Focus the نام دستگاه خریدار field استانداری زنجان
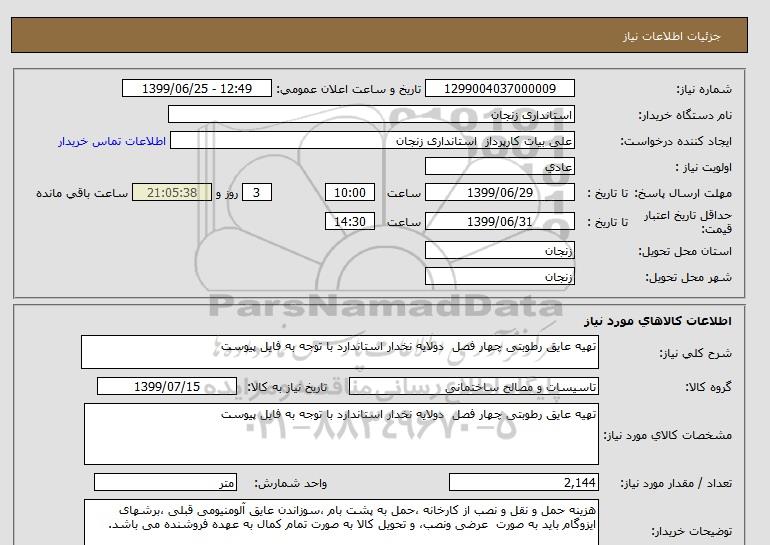Image resolution: width=770 pixels, height=545 pixels. click(x=371, y=114)
